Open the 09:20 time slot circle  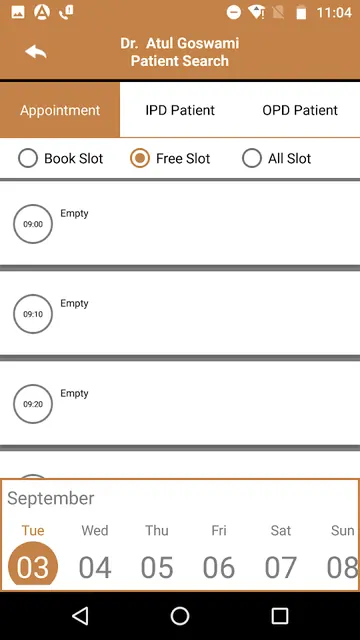(x=33, y=404)
